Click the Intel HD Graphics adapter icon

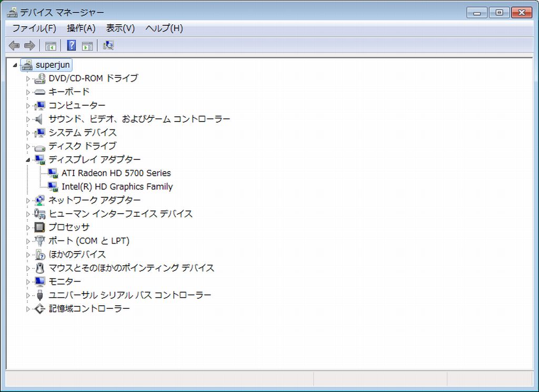(x=53, y=187)
